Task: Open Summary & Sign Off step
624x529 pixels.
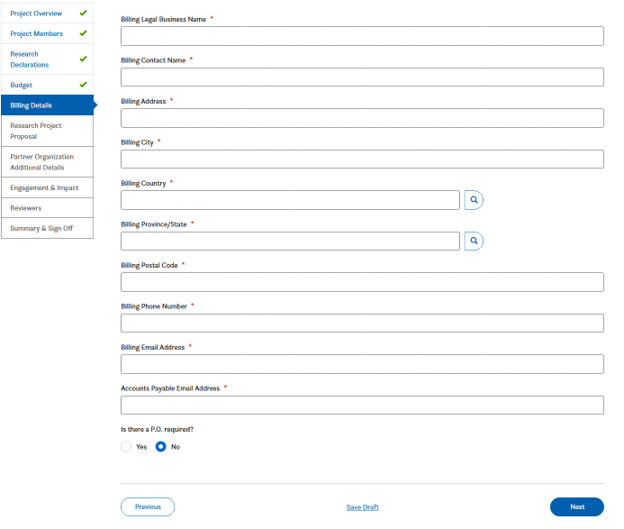Action: (x=47, y=228)
